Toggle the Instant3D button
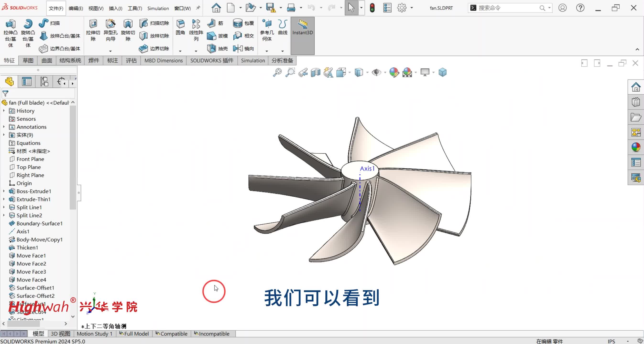 coord(302,27)
